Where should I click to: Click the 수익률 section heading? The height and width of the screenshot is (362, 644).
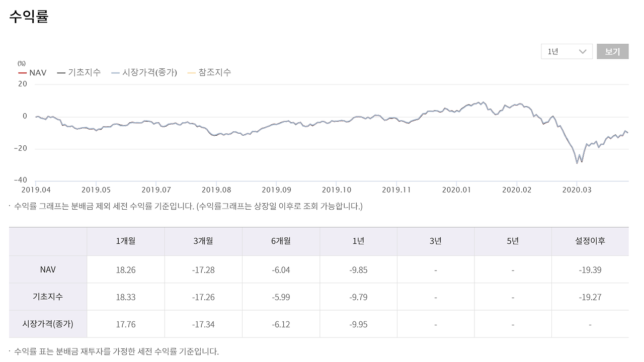[29, 16]
